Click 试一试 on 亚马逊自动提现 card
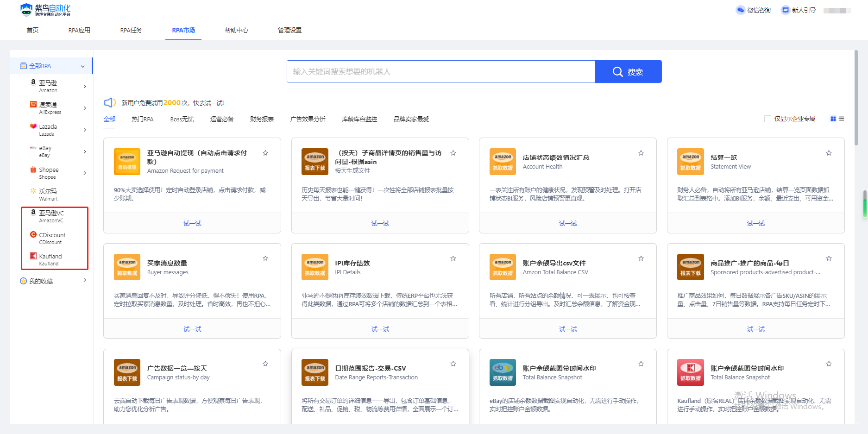868x434 pixels. [192, 223]
